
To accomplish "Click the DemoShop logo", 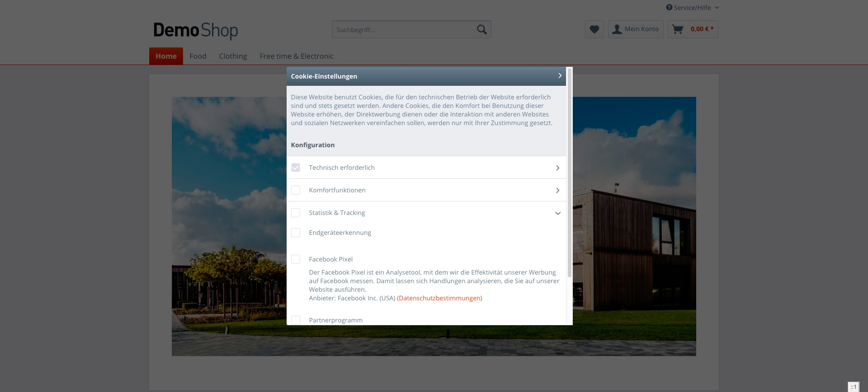I will point(196,30).
